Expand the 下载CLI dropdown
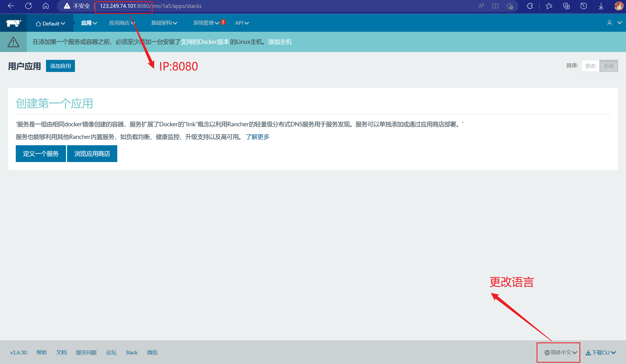Image resolution: width=626 pixels, height=364 pixels. coord(601,352)
